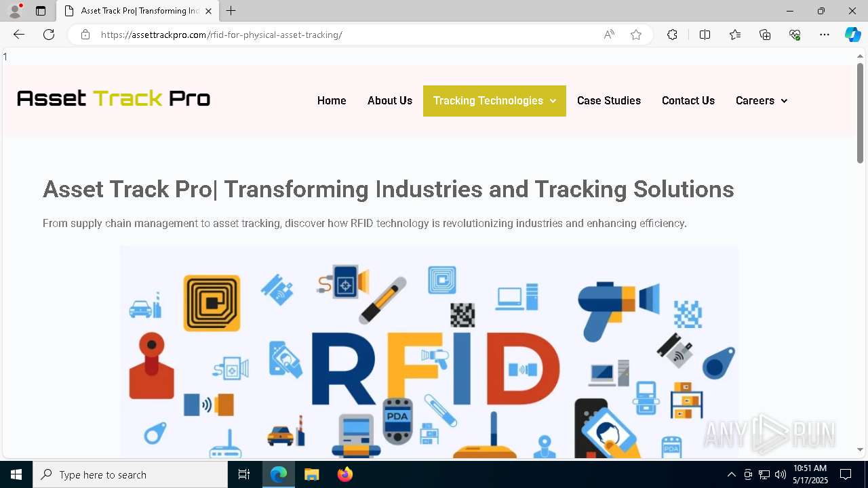This screenshot has width=868, height=488.
Task: Click the RFID illustration image
Action: (429, 351)
